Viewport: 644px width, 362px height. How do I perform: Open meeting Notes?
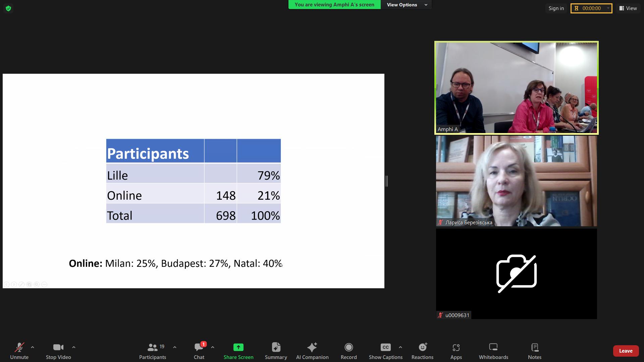pos(535,351)
